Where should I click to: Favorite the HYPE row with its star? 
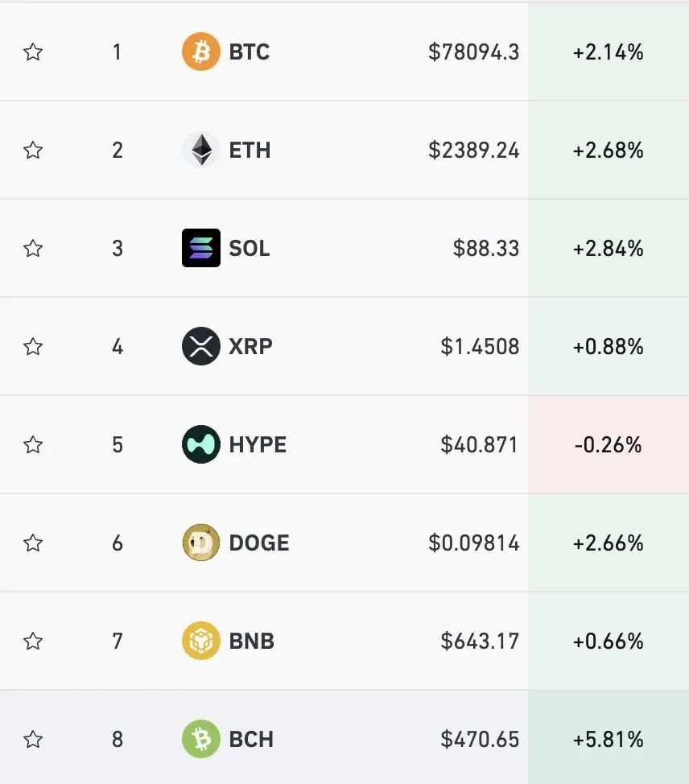tap(33, 444)
